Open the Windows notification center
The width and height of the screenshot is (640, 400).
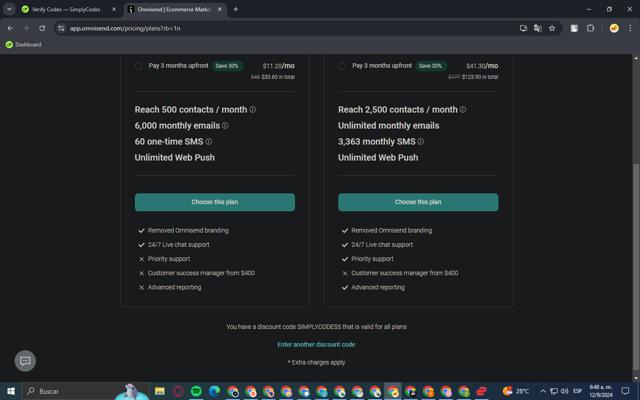pos(625,391)
